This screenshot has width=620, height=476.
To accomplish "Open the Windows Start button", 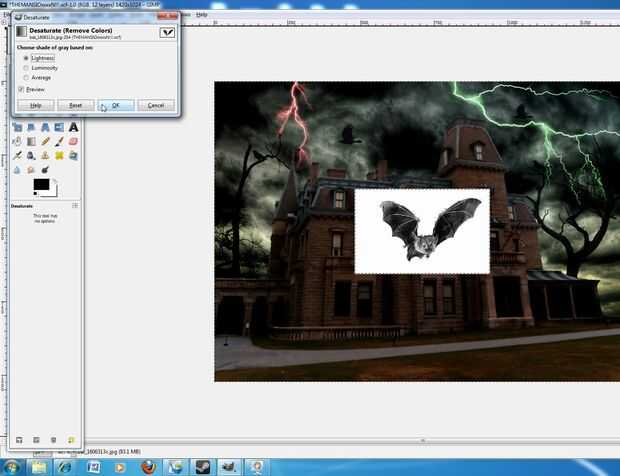I will coord(11,467).
